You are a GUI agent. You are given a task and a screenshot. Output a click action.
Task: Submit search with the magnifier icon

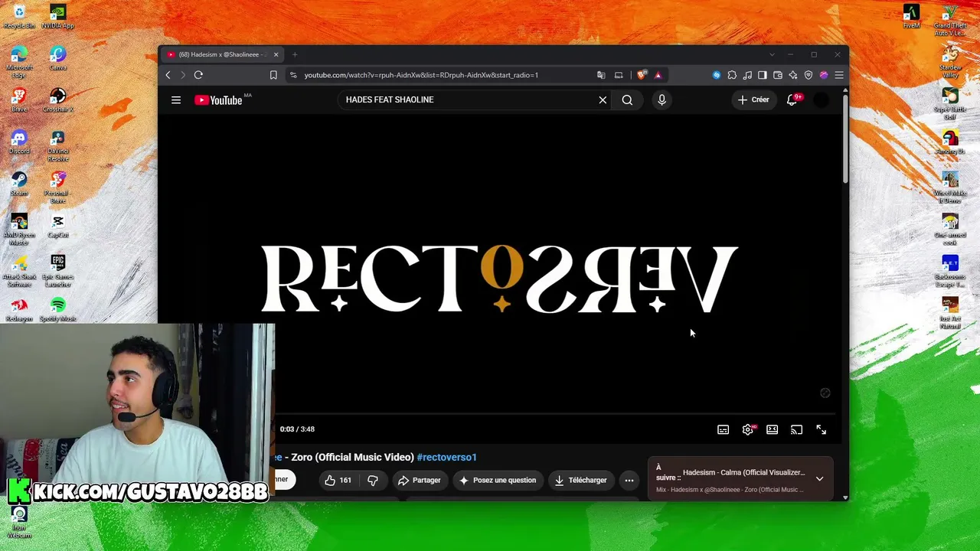click(x=627, y=99)
